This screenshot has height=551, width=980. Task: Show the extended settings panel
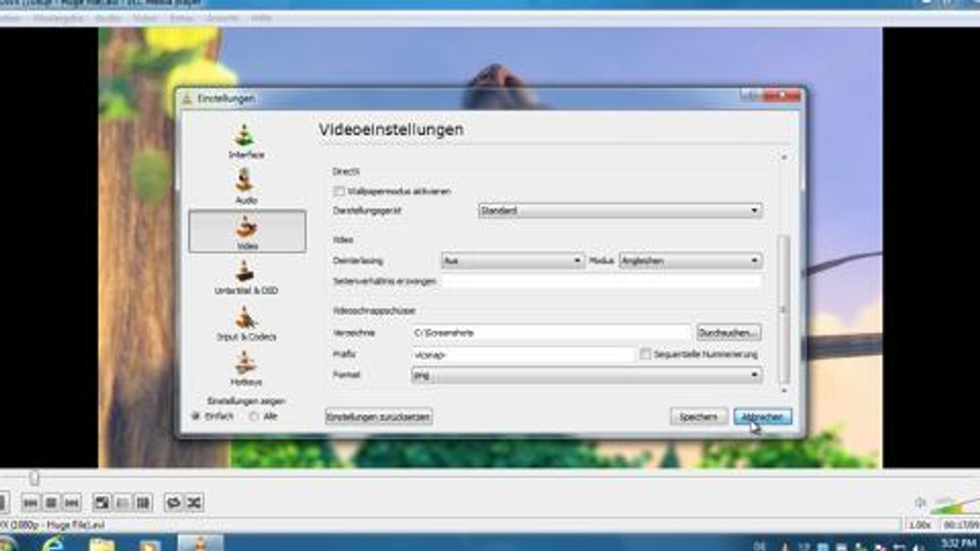(122, 503)
